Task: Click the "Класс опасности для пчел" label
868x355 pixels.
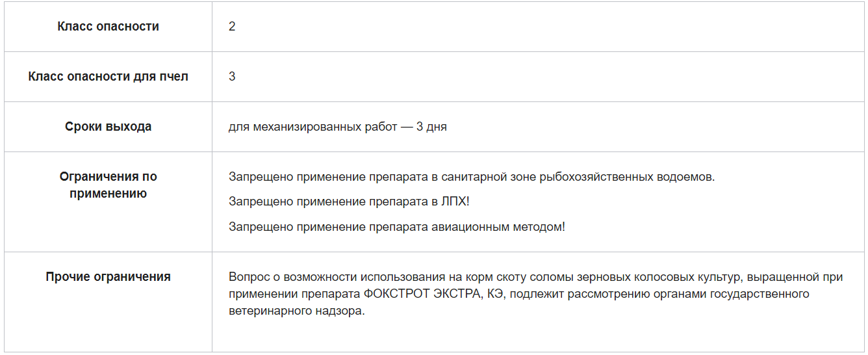Action: coord(108,77)
